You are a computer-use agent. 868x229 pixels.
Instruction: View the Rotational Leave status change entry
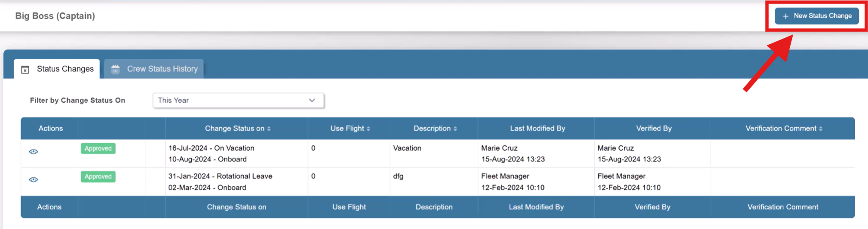pyautogui.click(x=34, y=180)
